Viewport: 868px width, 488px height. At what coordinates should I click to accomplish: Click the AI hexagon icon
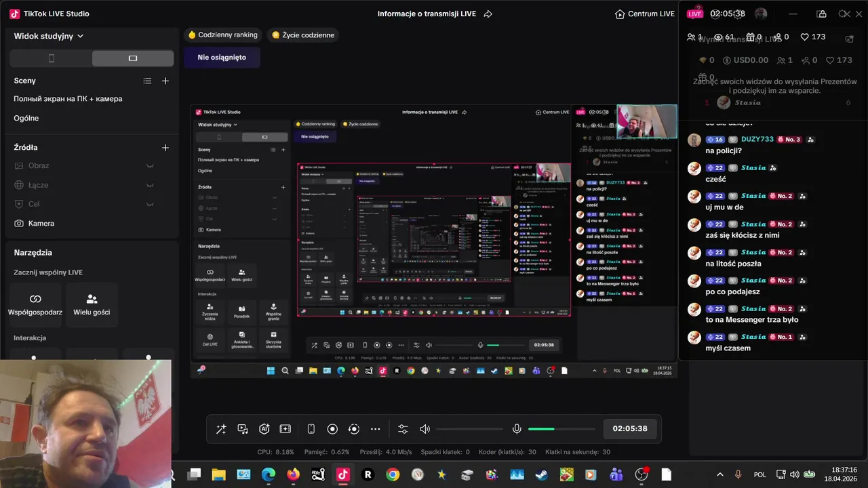pos(264,429)
